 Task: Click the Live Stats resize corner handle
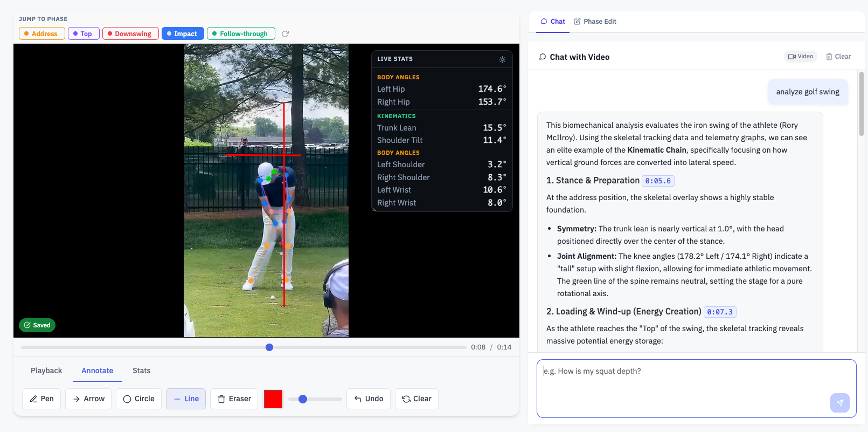click(374, 209)
